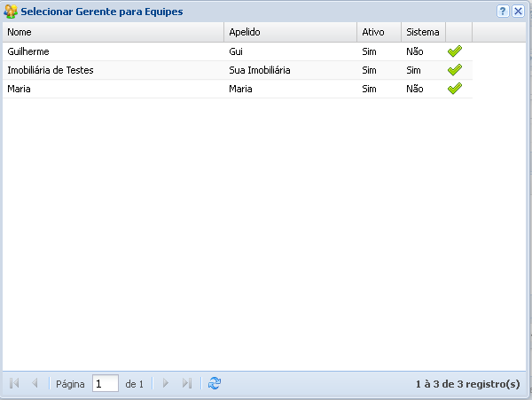Click the Gui nickname cell
The height and width of the screenshot is (400, 532).
click(x=236, y=51)
